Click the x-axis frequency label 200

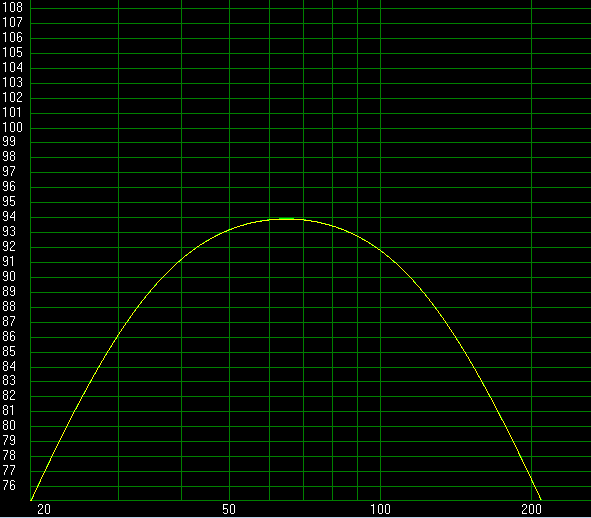(x=531, y=509)
